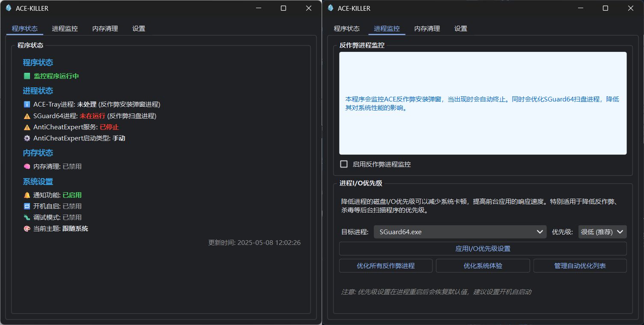644x325 pixels.
Task: Click the ACE-KILLER app icon in right window
Action: [x=330, y=8]
